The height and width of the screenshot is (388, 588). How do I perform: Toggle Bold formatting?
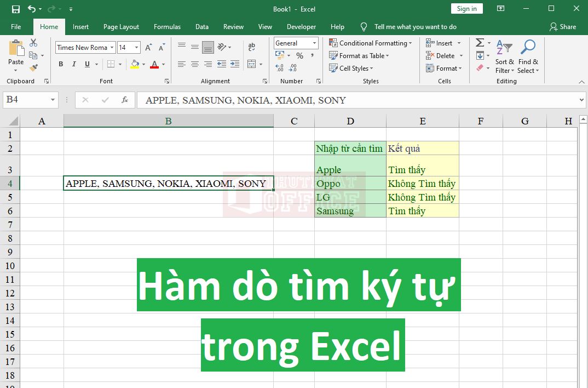click(x=61, y=65)
